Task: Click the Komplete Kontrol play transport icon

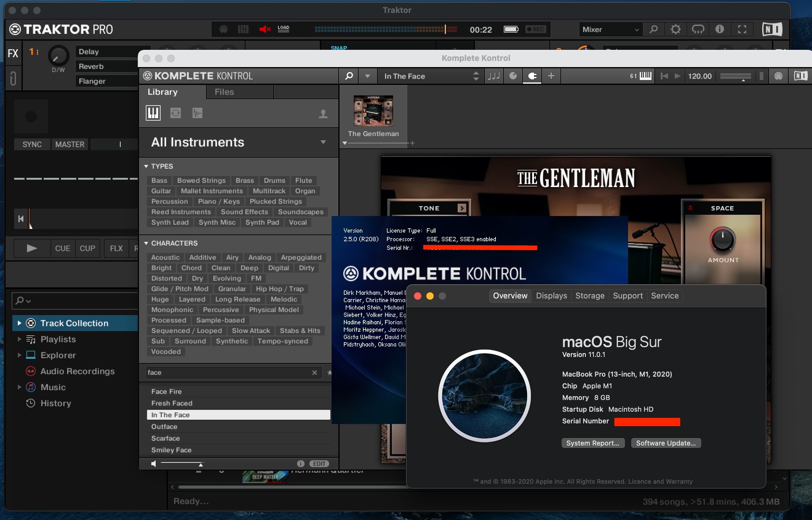Action: [677, 76]
